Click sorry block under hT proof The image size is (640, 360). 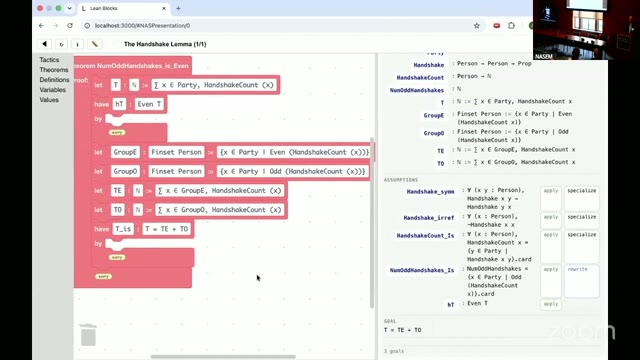tap(117, 132)
